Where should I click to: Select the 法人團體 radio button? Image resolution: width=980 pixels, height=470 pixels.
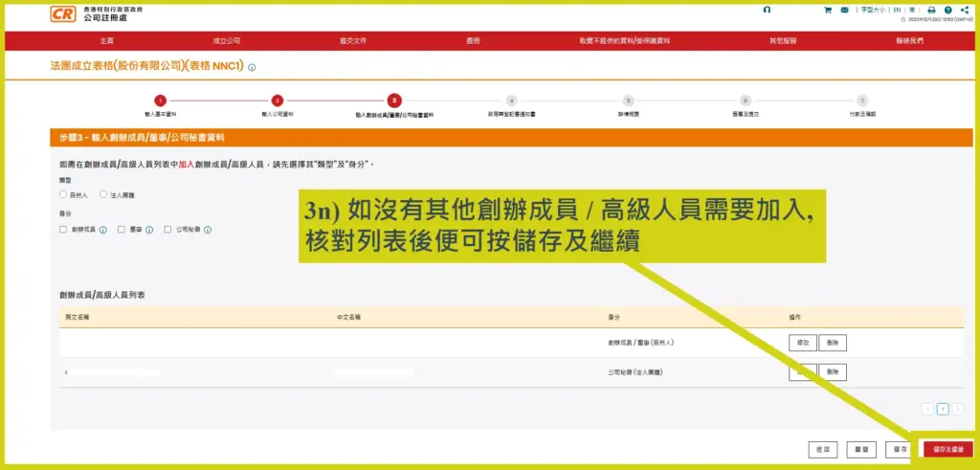(103, 194)
